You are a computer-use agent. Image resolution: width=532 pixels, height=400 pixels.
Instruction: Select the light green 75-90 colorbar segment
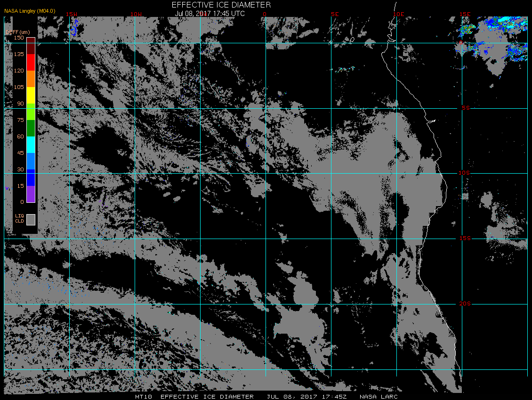tap(31, 112)
